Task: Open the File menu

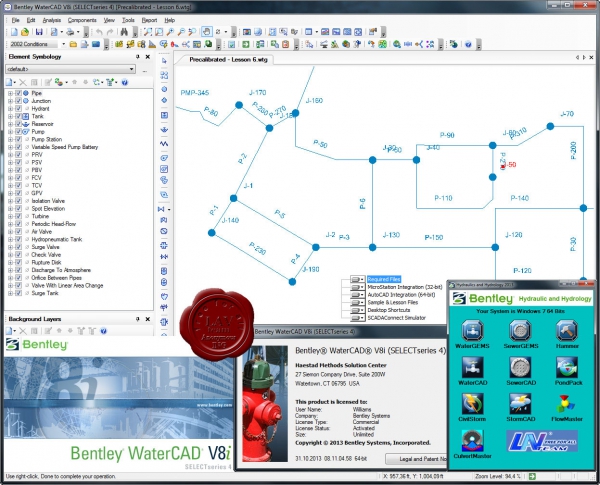Action: pyautogui.click(x=15, y=20)
